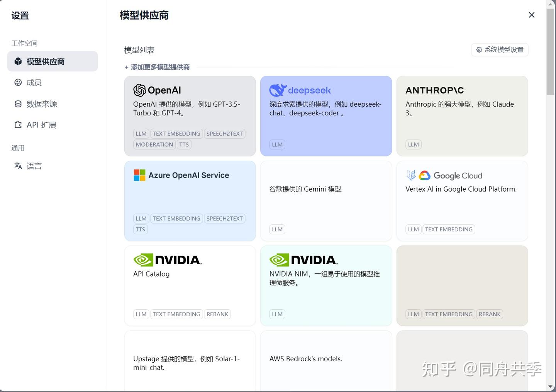Click the Azure OpenAI Service Microsoft logo
Image resolution: width=556 pixels, height=392 pixels.
(x=139, y=175)
